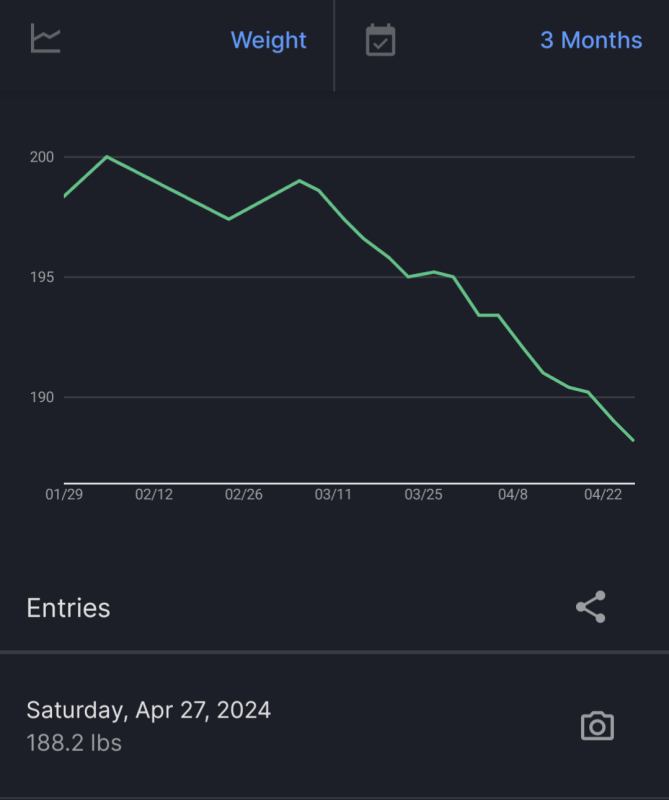Image resolution: width=669 pixels, height=800 pixels.
Task: Click the 195 label on the weight axis
Action: [42, 277]
